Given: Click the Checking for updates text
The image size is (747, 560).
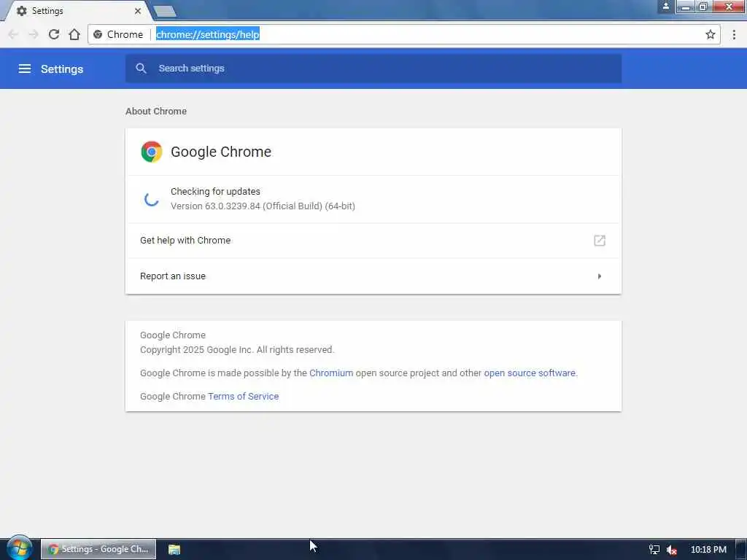Looking at the screenshot, I should coord(215,192).
